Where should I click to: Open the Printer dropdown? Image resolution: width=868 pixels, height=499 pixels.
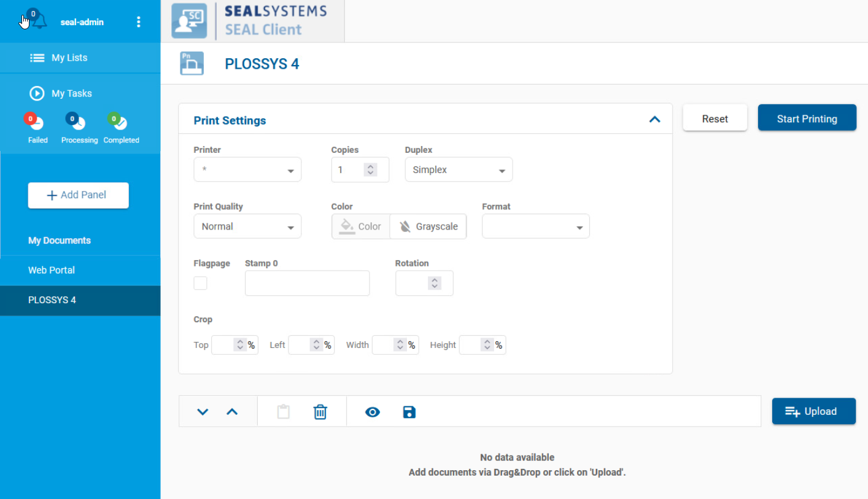247,170
